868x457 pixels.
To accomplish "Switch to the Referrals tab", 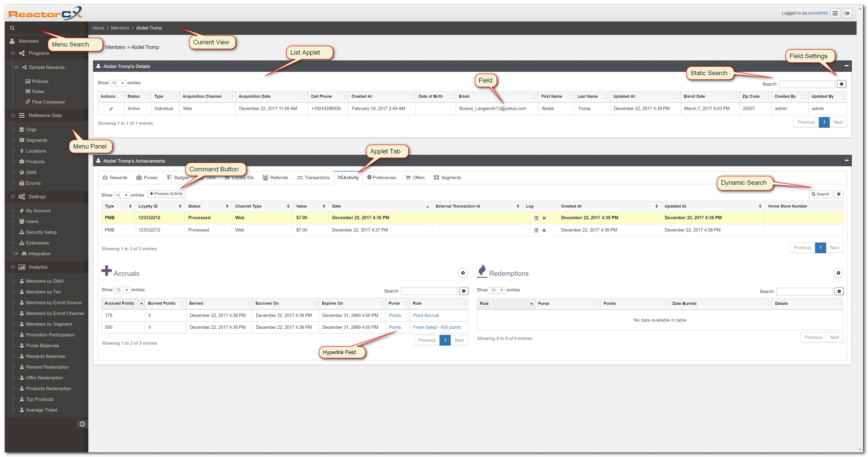I will tap(275, 178).
